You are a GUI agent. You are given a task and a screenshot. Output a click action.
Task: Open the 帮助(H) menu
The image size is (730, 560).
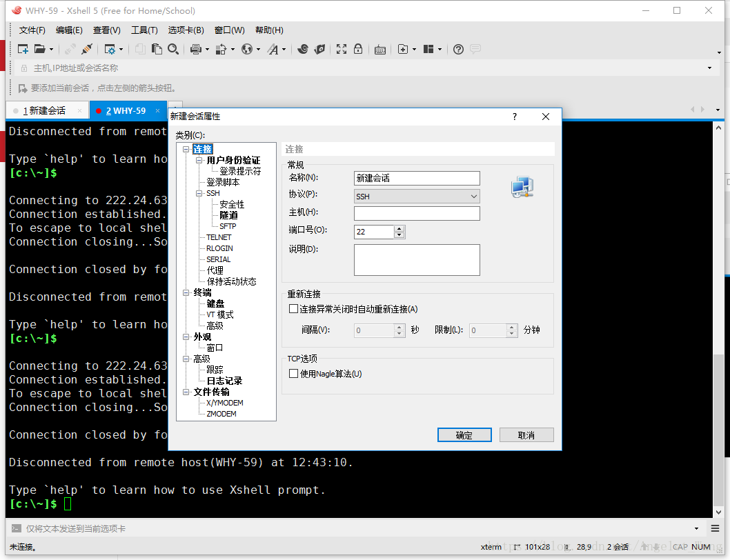[269, 30]
